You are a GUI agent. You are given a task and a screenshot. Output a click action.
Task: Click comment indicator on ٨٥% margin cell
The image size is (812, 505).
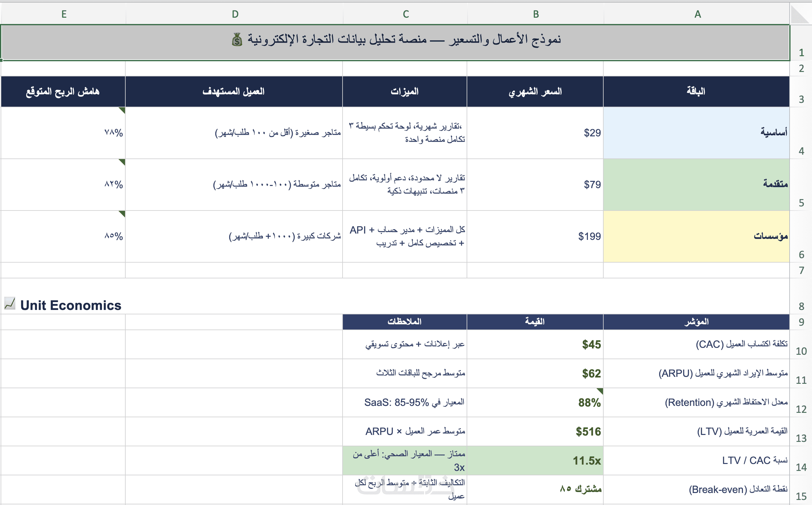[x=122, y=213]
